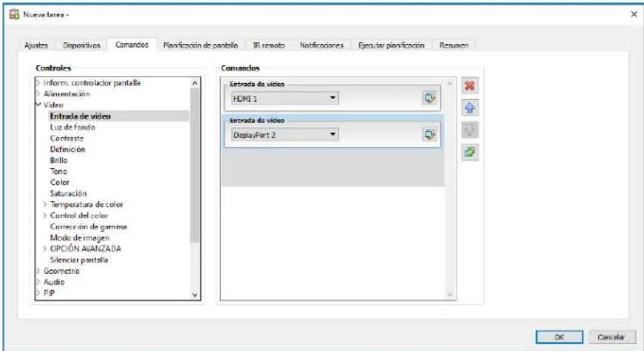The image size is (644, 351).
Task: Click the icon next to the DisplayPort 2 dropdown
Action: (430, 134)
